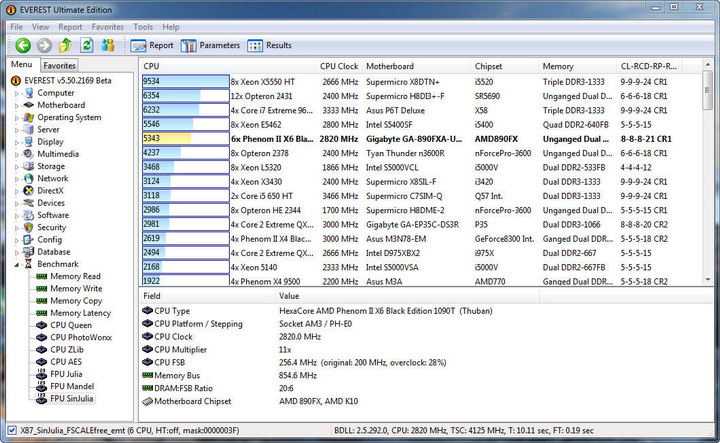The height and width of the screenshot is (443, 720).
Task: Sort by the Motherboard column header
Action: point(416,66)
